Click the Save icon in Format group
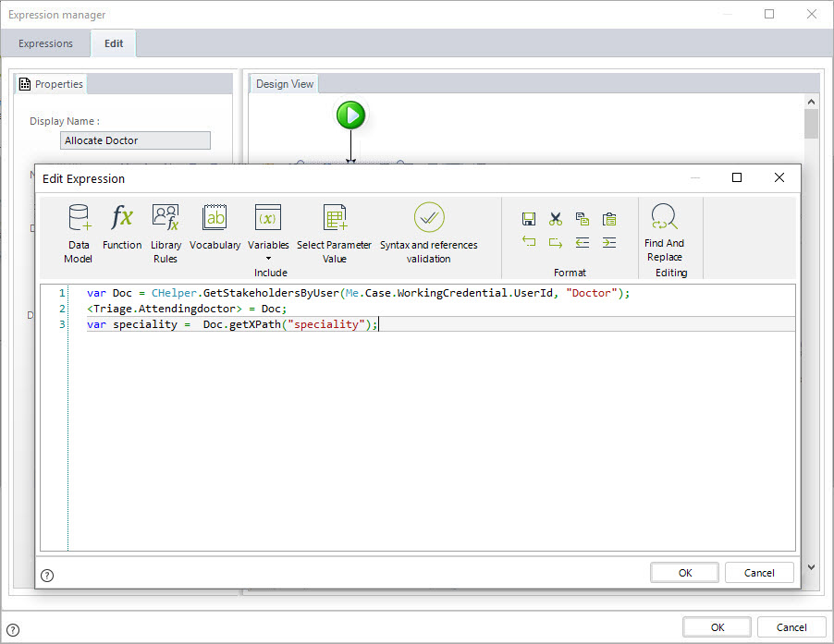This screenshot has width=834, height=644. (529, 219)
